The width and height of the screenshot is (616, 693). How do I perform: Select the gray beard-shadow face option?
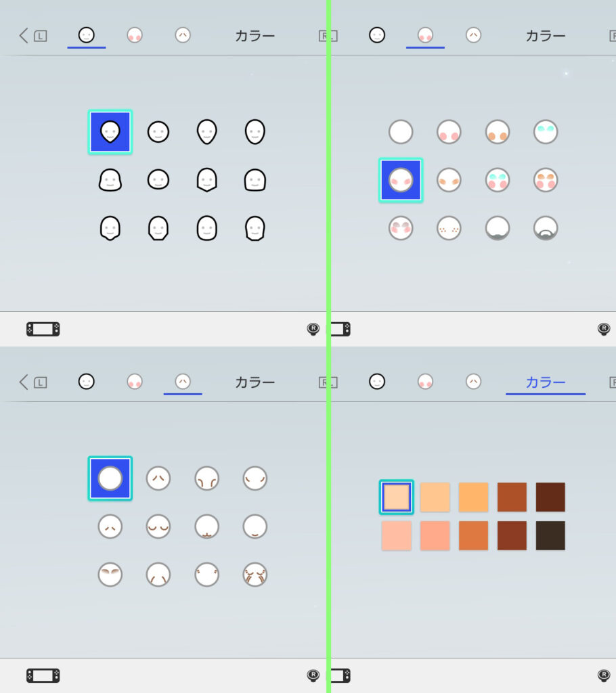click(497, 228)
